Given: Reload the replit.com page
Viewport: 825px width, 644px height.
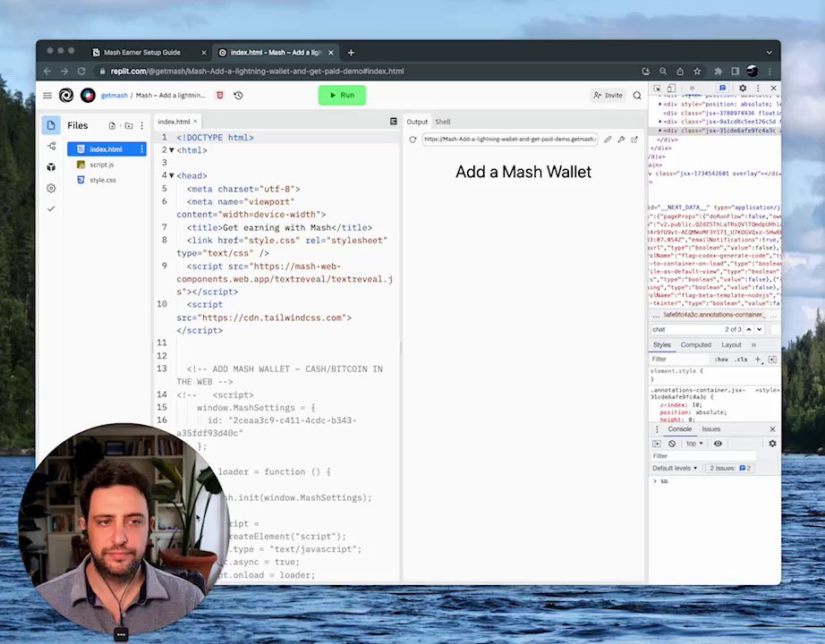Looking at the screenshot, I should coord(81,71).
